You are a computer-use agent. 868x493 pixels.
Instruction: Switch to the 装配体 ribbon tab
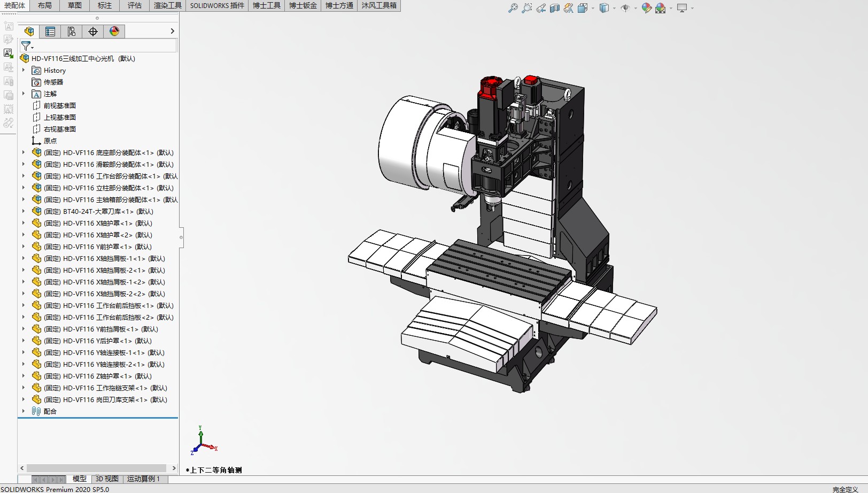pyautogui.click(x=15, y=5)
